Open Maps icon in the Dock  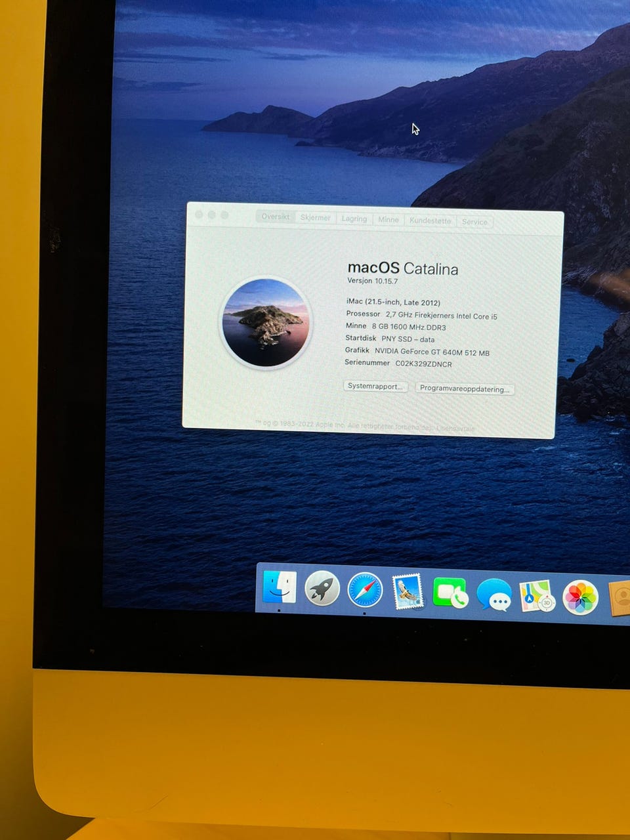point(537,597)
